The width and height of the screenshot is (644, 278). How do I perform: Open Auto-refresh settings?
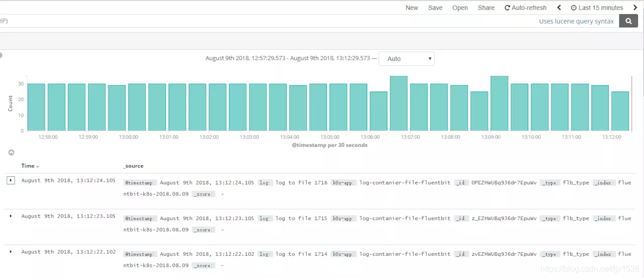[x=525, y=8]
